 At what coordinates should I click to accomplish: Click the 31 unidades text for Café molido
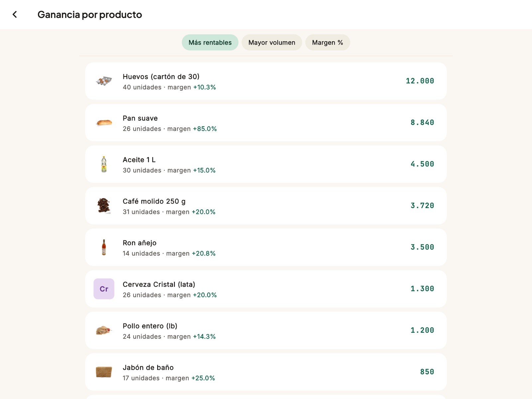tap(141, 212)
